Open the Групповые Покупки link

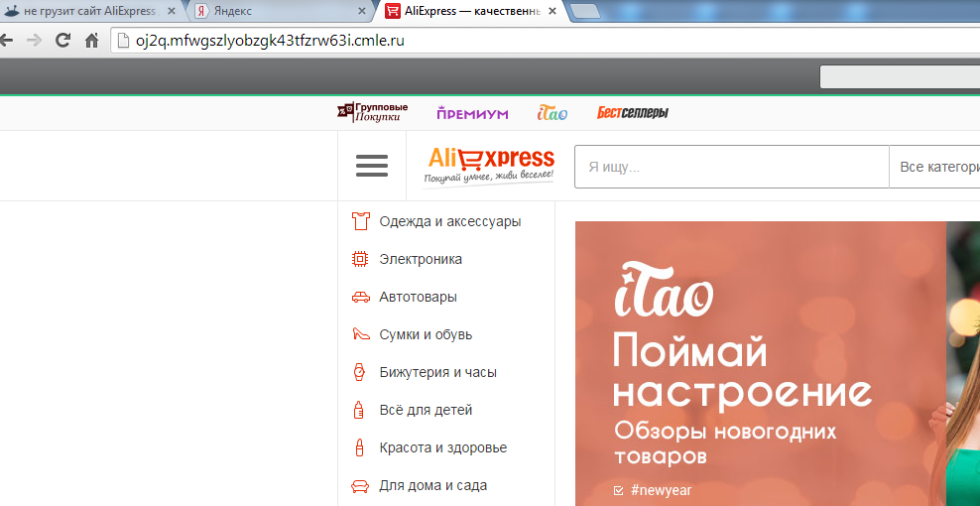(373, 111)
